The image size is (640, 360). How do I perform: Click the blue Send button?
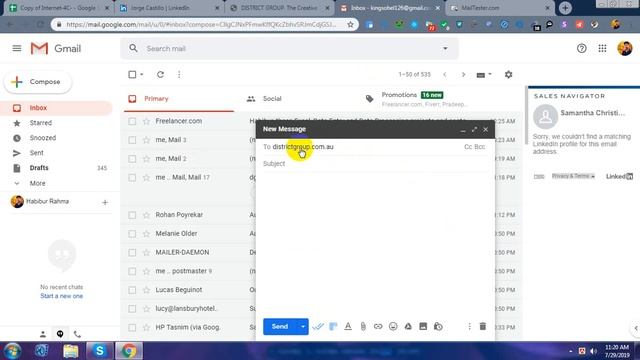pyautogui.click(x=280, y=327)
